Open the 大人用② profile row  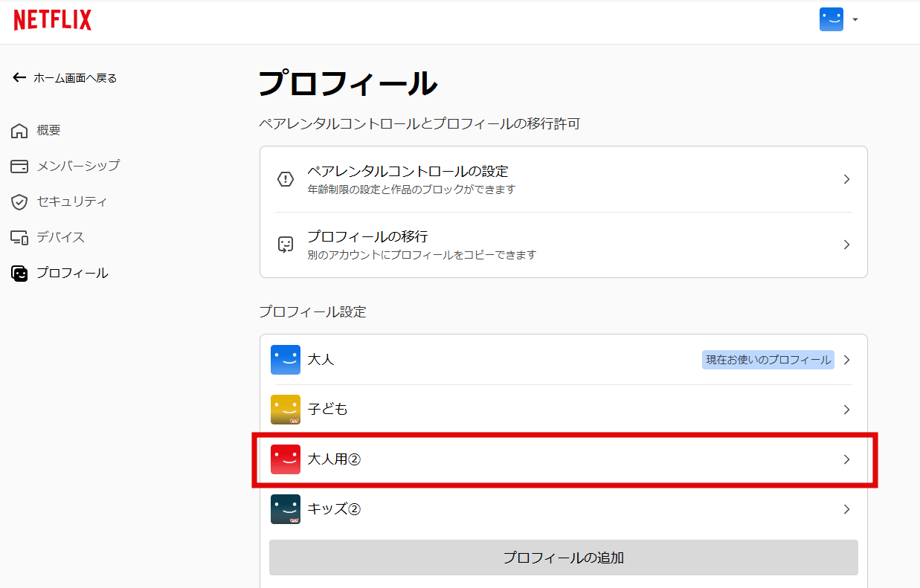click(x=562, y=459)
